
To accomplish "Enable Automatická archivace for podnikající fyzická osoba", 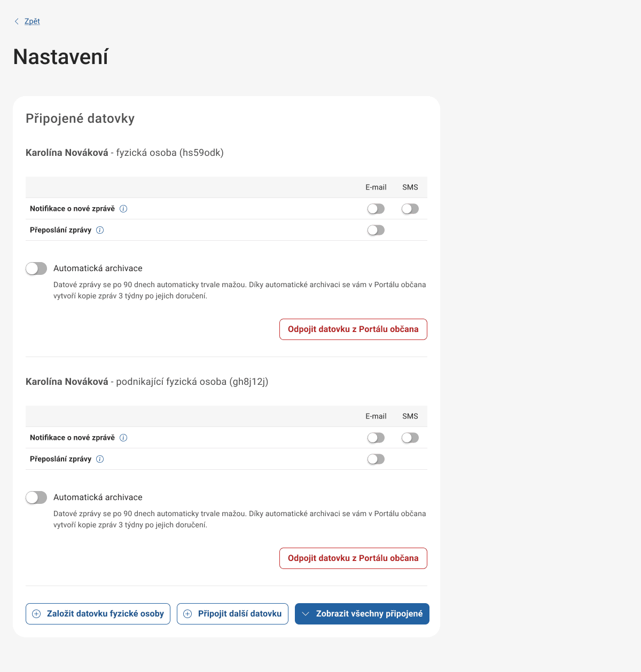I will 36,497.
